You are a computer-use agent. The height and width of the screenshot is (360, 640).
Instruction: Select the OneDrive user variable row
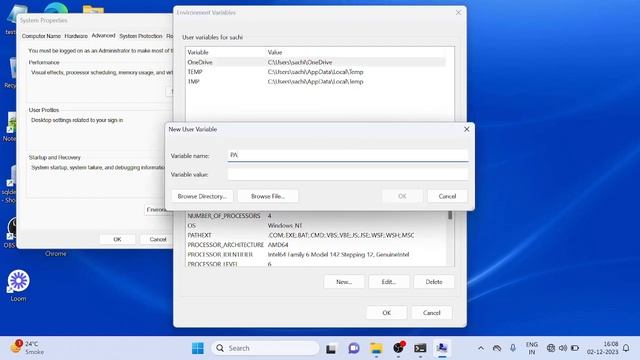coord(316,62)
